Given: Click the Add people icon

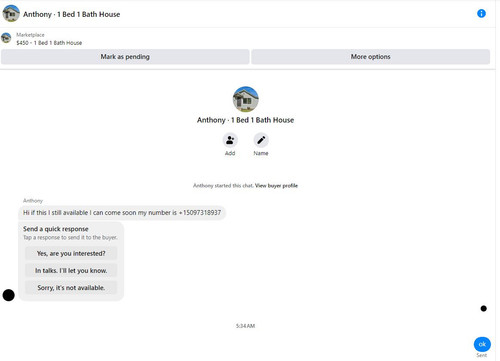Looking at the screenshot, I should [x=230, y=140].
